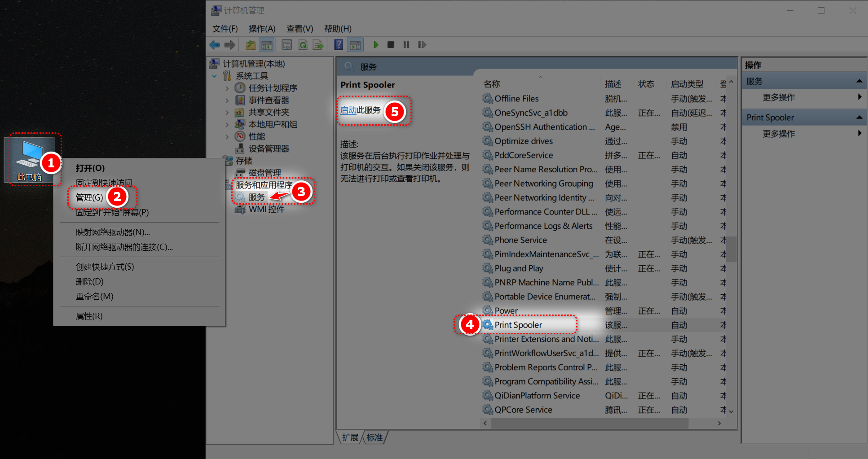Click scroll-down arrow of services list
Image resolution: width=868 pixels, height=459 pixels.
pyautogui.click(x=731, y=411)
